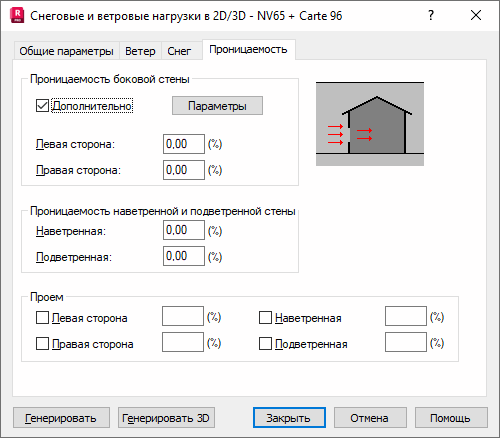500x438 pixels.
Task: Click the Robot app icon in title bar
Action: click(17, 16)
